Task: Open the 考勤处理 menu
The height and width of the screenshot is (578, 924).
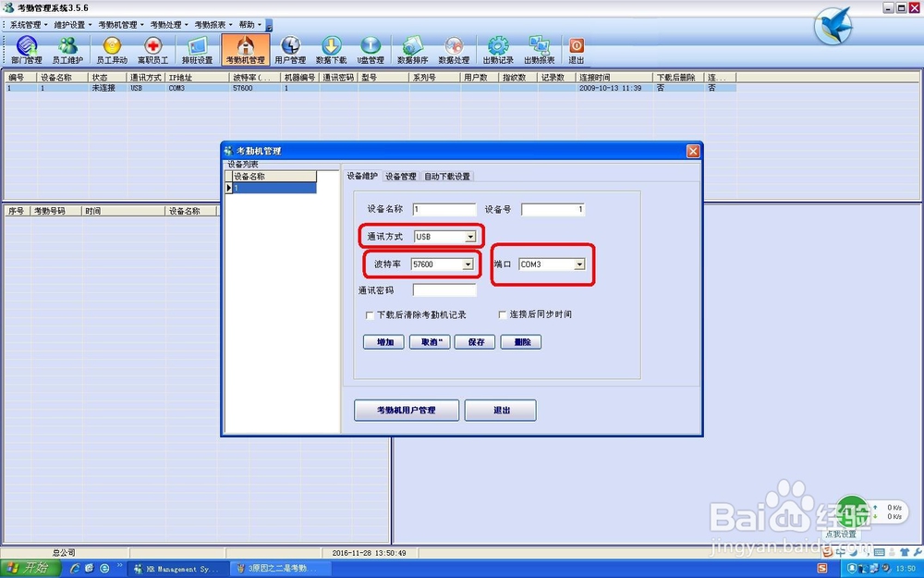Action: pos(168,25)
